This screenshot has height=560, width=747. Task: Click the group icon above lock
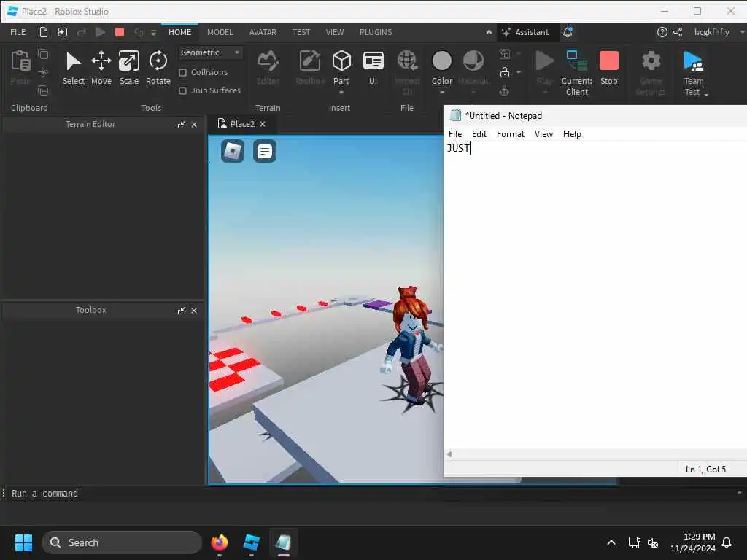coord(505,54)
